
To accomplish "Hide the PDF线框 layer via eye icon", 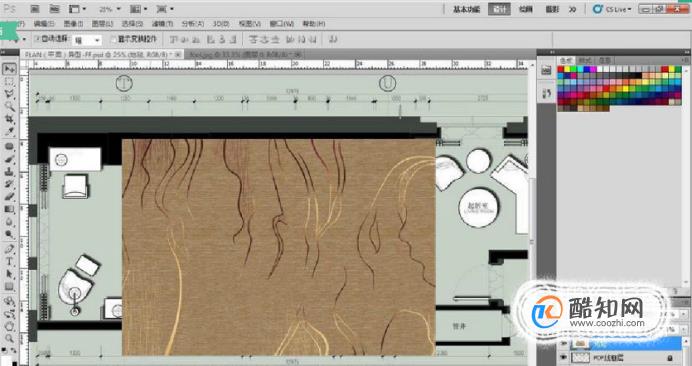I will [x=564, y=357].
